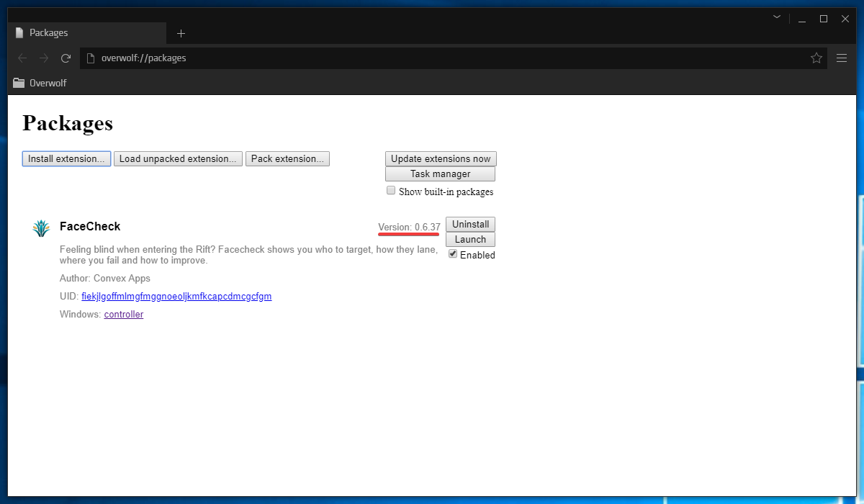Click the Version: 0.6.37 text
The width and height of the screenshot is (864, 504).
coord(409,227)
